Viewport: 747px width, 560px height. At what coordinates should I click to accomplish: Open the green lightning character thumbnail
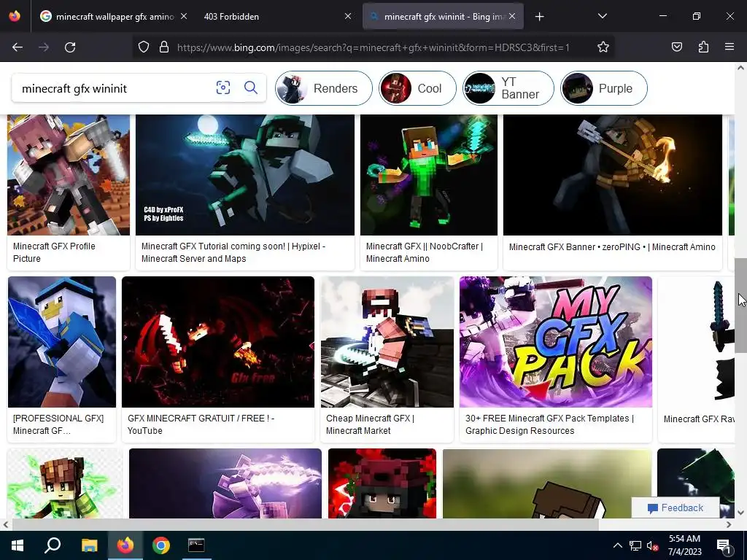65,483
